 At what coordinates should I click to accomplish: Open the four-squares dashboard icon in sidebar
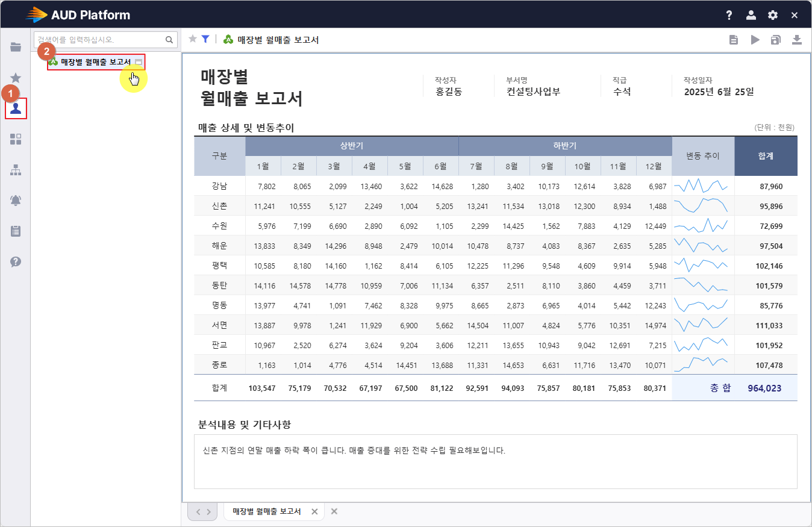click(x=16, y=139)
